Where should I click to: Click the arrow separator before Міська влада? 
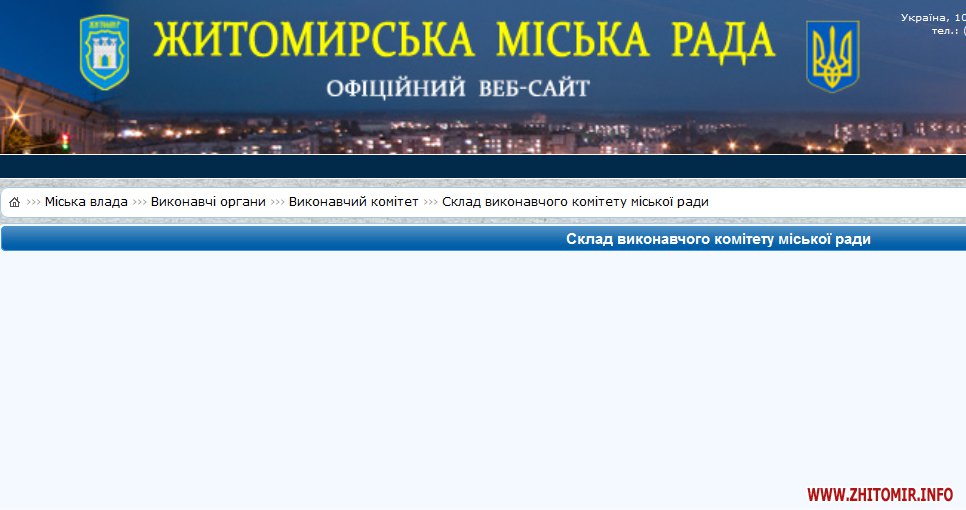point(33,203)
